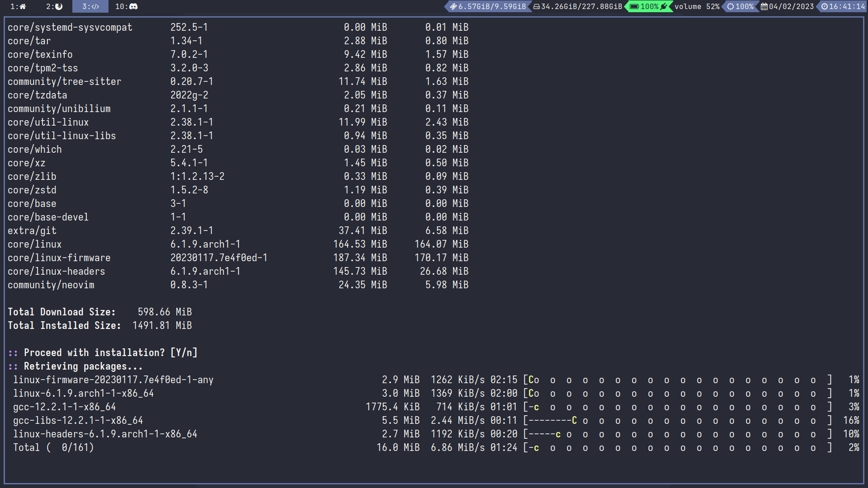Image resolution: width=868 pixels, height=488 pixels.
Task: Click the volume 52% indicator
Action: coord(697,6)
